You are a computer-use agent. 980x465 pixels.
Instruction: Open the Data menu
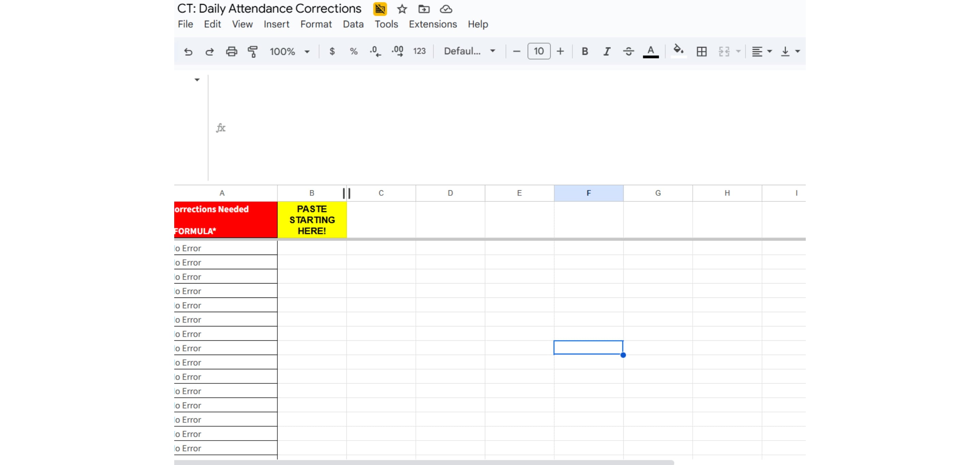pos(353,25)
